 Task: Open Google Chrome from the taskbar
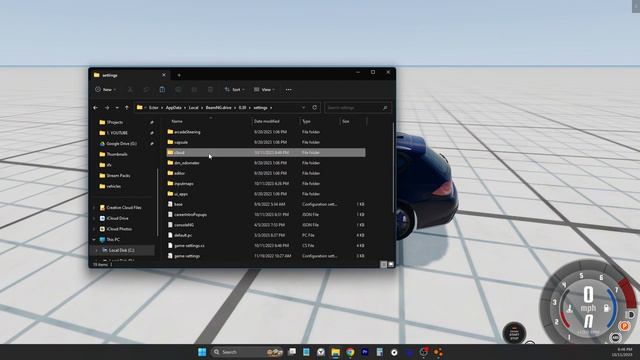pyautogui.click(x=350, y=352)
